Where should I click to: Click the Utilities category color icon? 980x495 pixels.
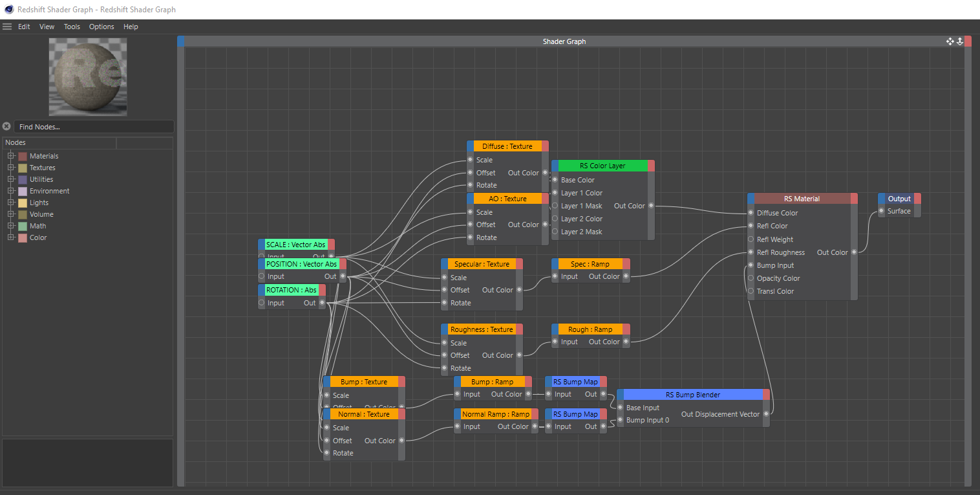[x=23, y=179]
